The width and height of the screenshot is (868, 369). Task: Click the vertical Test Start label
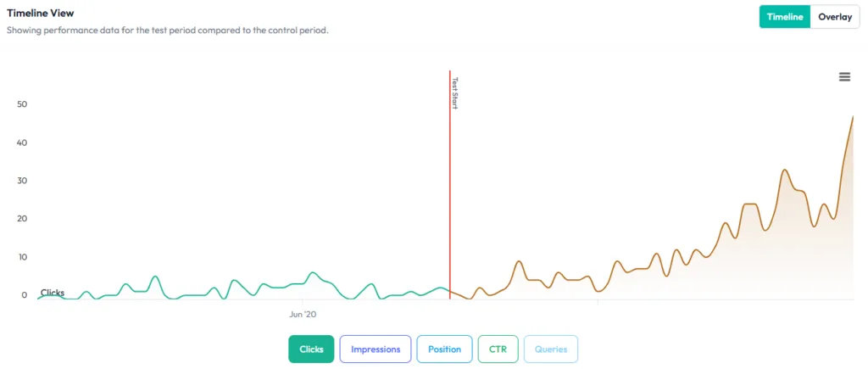(x=455, y=93)
